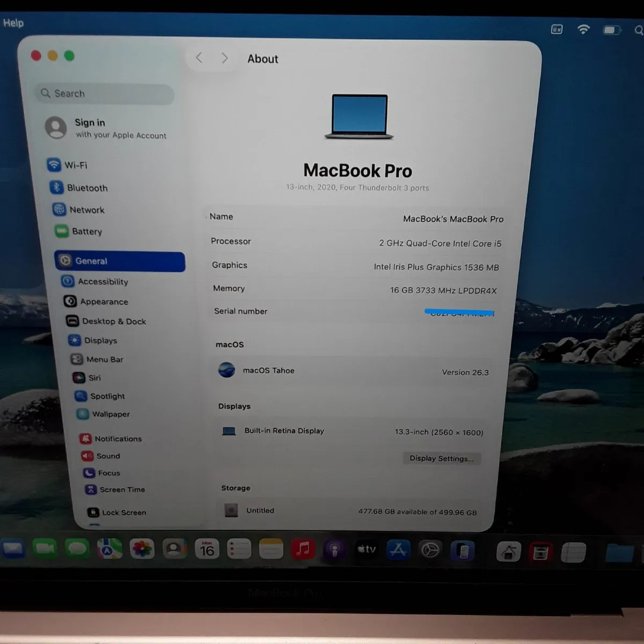
Task: Open Podcasts from the Dock
Action: (335, 549)
